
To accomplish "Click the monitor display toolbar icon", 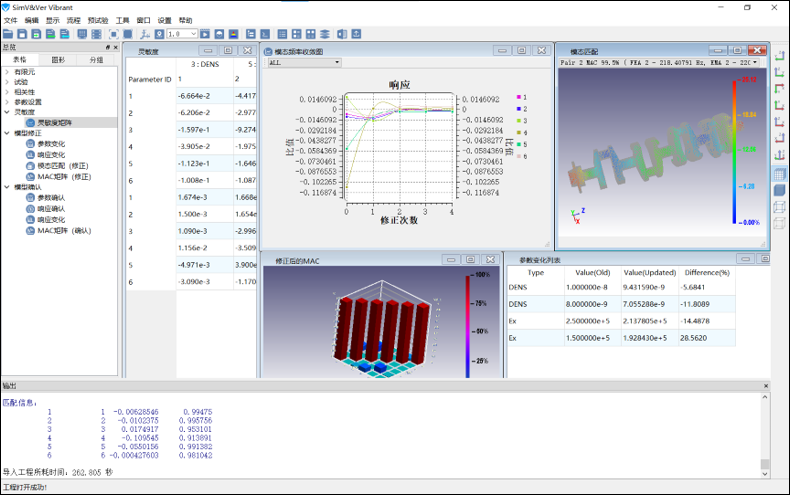I will pyautogui.click(x=82, y=34).
